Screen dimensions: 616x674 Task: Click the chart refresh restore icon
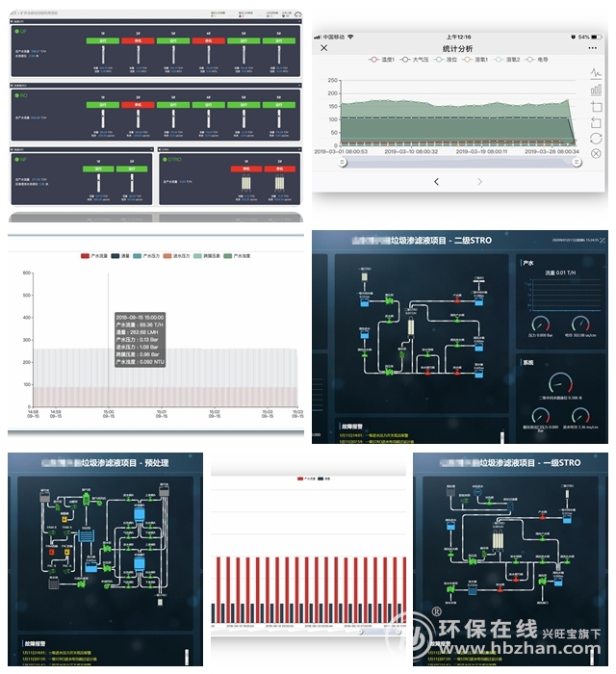(596, 138)
